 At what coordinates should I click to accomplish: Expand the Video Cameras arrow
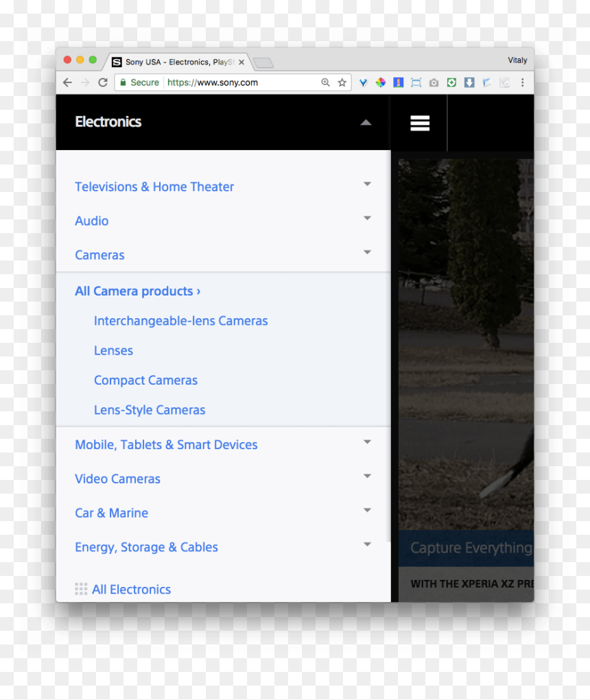tap(367, 476)
